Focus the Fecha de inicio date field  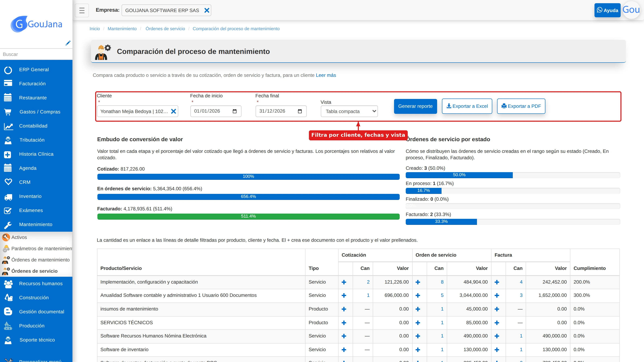216,111
